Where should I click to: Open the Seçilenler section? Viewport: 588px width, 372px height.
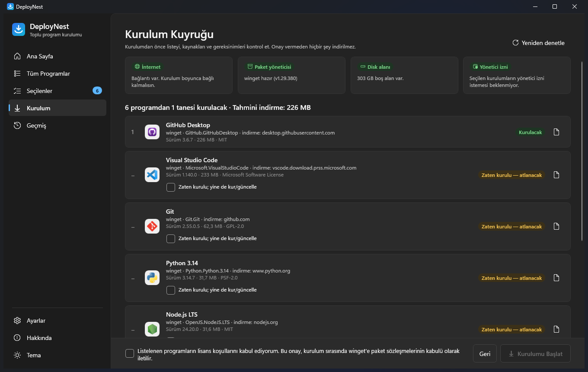click(x=58, y=91)
